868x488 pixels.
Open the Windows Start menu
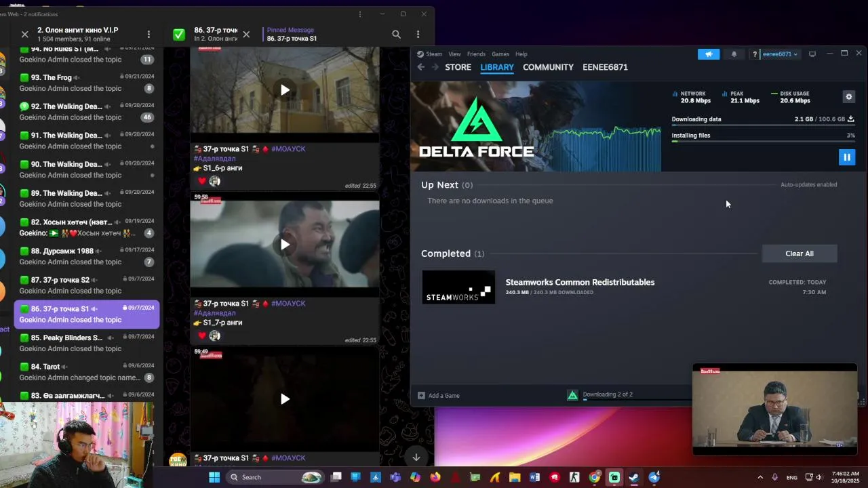click(214, 477)
